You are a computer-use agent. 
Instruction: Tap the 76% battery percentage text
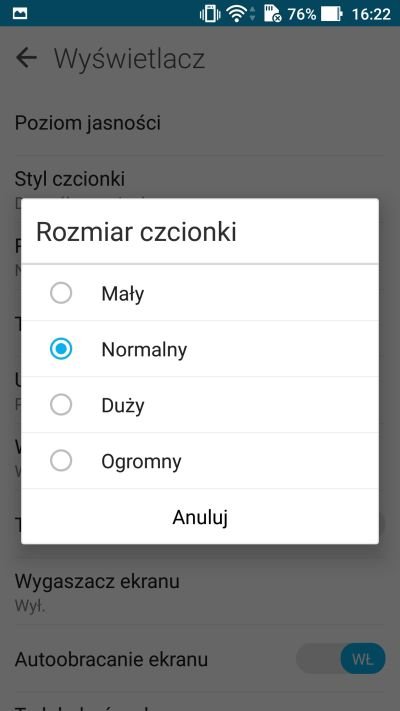pyautogui.click(x=302, y=14)
